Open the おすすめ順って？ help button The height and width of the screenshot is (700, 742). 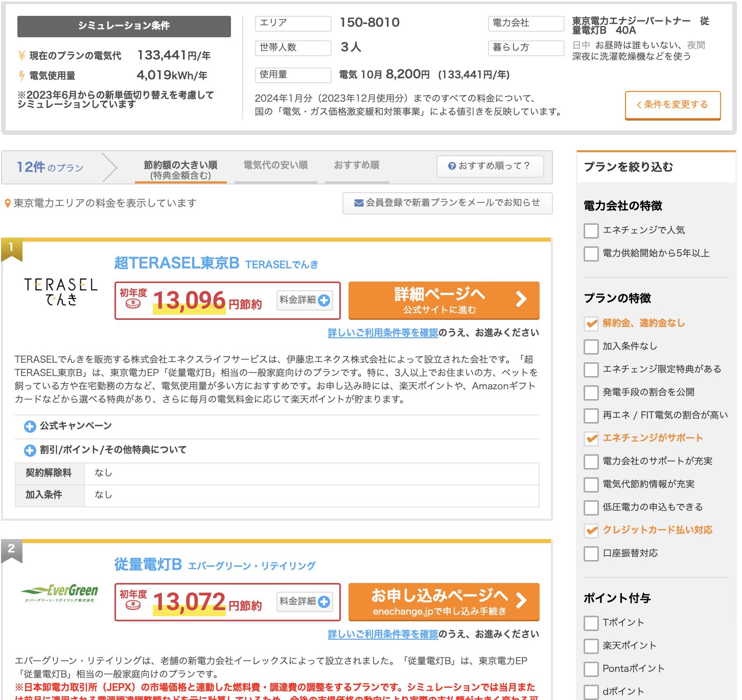click(490, 166)
